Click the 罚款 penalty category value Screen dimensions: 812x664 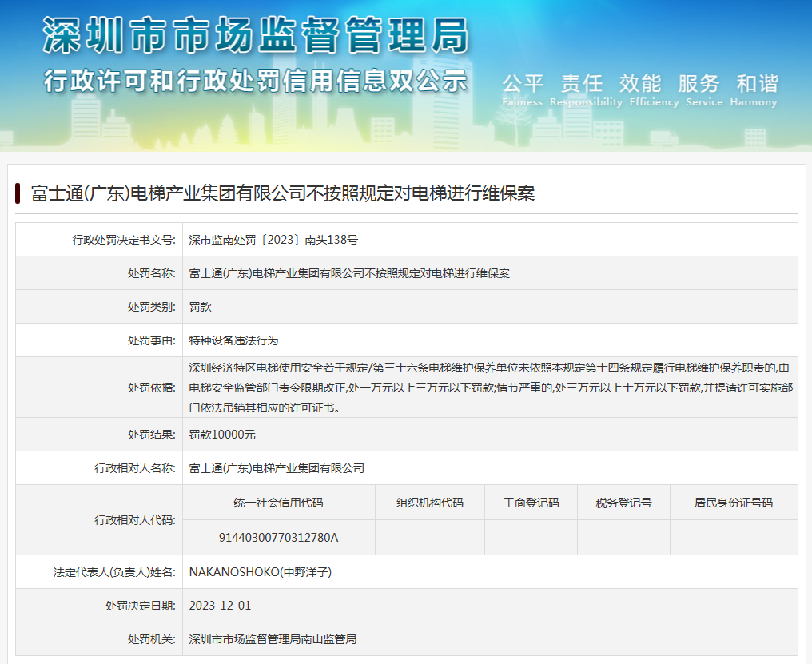201,307
